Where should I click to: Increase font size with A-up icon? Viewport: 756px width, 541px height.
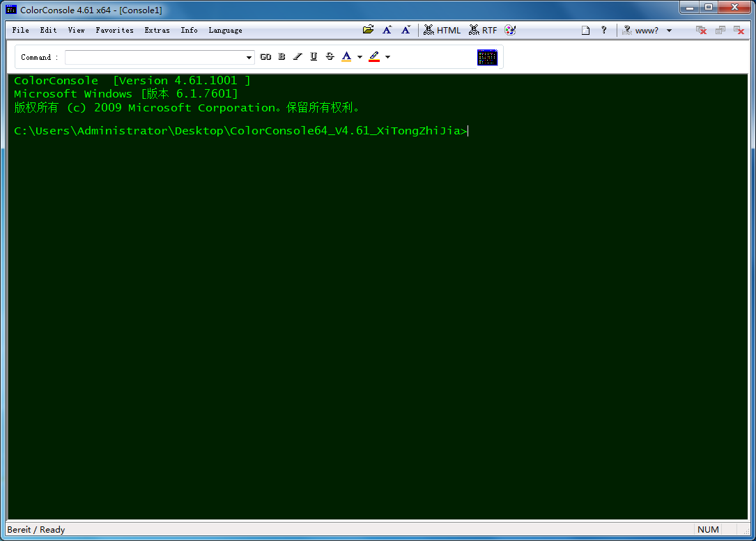(387, 30)
